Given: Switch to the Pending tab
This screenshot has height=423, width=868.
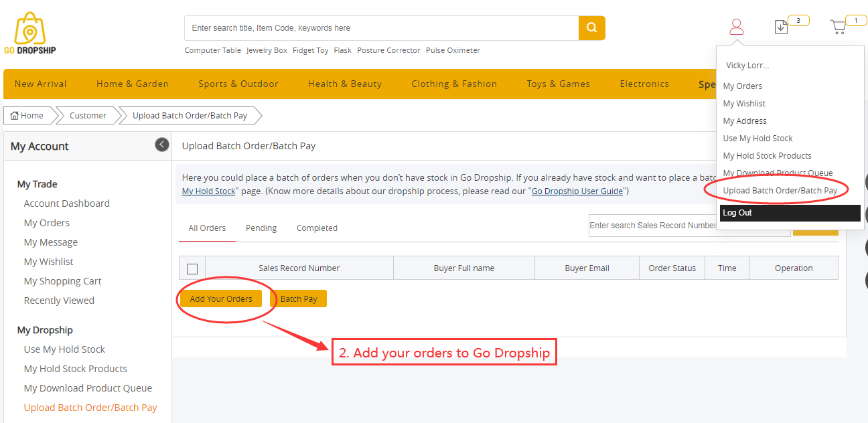Looking at the screenshot, I should (x=261, y=228).
